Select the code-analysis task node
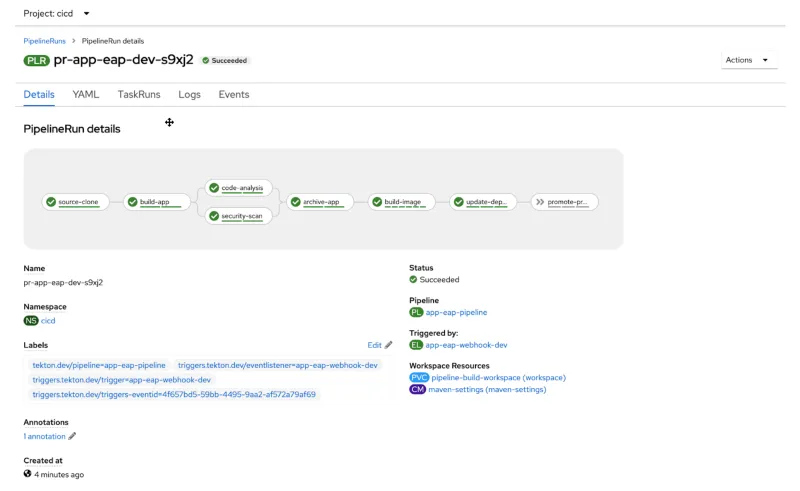The height and width of the screenshot is (491, 800). point(239,188)
